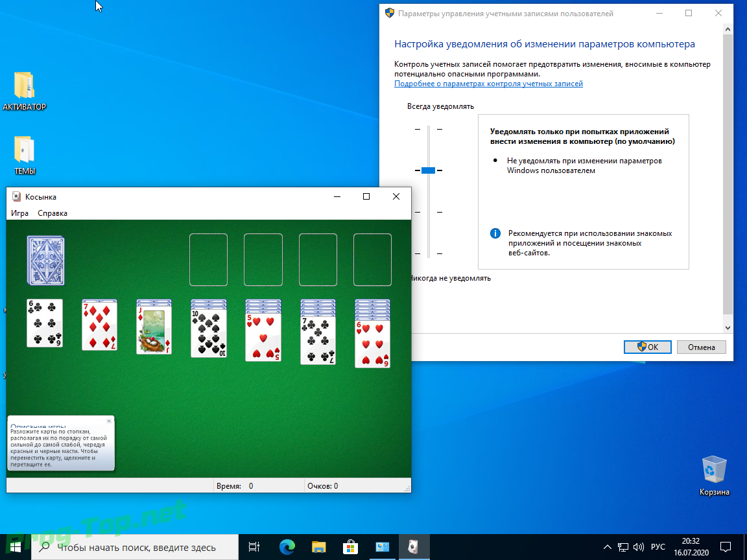Draw from the face-down stock deck
The height and width of the screenshot is (560, 747).
46,261
